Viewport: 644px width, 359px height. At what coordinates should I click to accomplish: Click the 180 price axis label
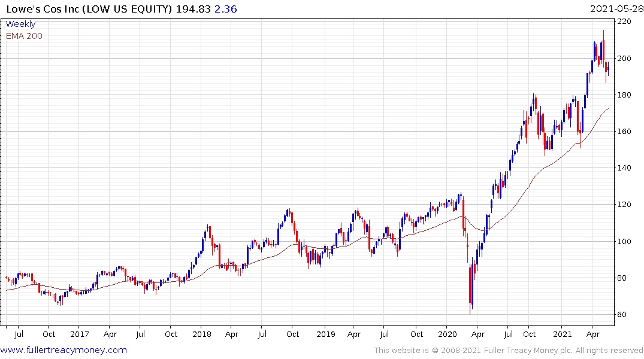pos(624,95)
